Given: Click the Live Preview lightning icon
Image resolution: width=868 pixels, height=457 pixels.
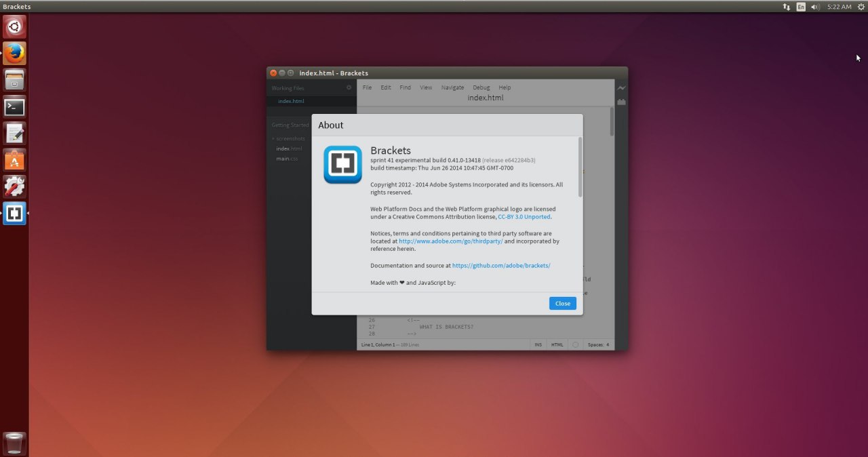Looking at the screenshot, I should coord(621,88).
